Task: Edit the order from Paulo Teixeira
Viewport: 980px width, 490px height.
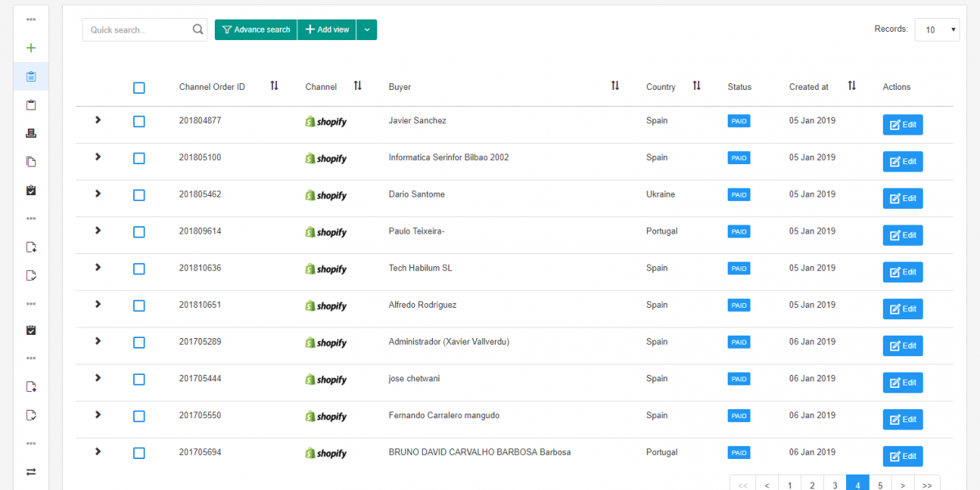Action: (902, 234)
